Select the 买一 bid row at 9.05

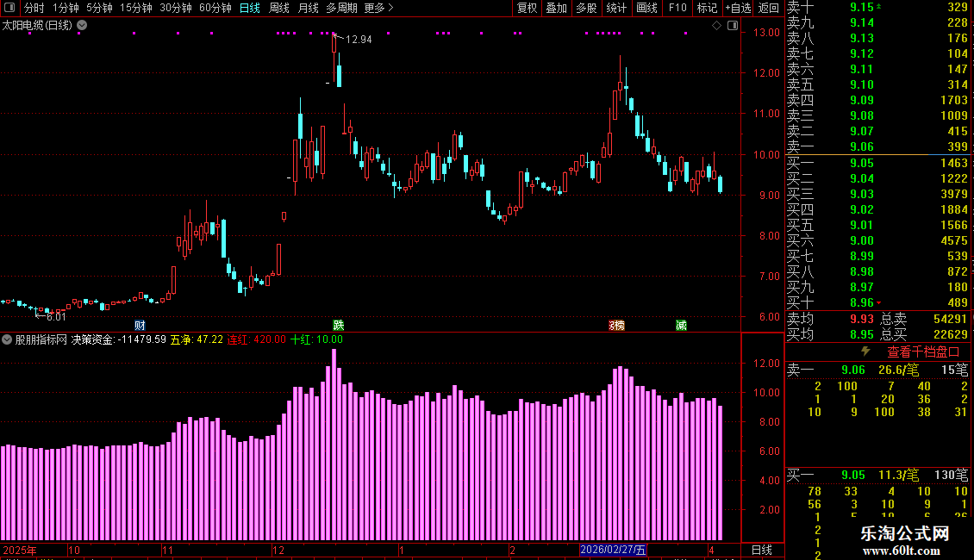click(877, 163)
